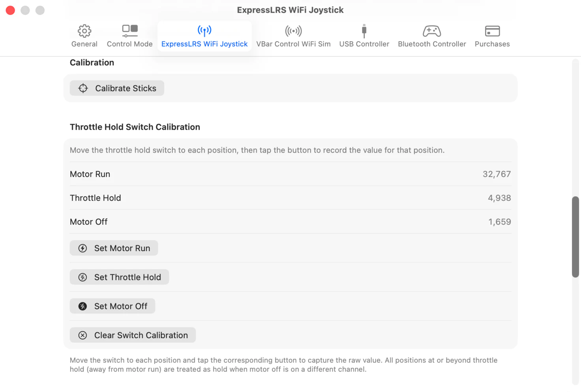Close the window with the red button
Screen dimensions: 581x392
pos(11,10)
